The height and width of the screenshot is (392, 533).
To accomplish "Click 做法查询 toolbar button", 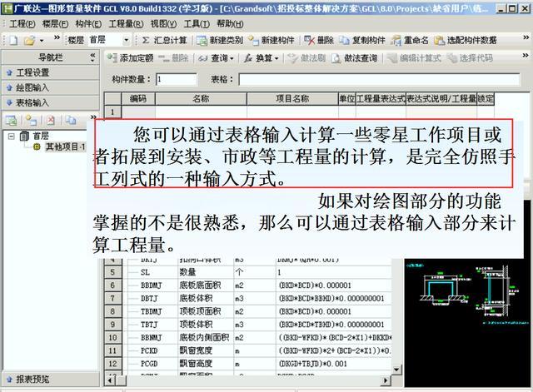I will [x=355, y=58].
